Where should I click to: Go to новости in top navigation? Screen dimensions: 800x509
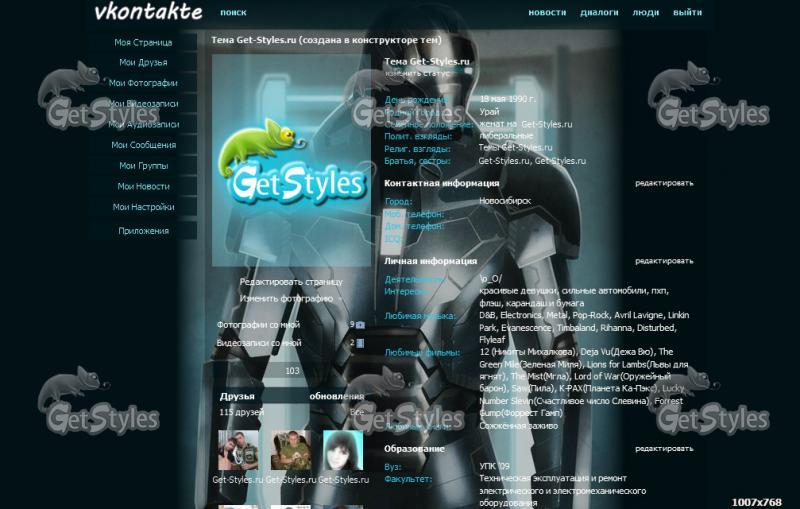click(547, 12)
